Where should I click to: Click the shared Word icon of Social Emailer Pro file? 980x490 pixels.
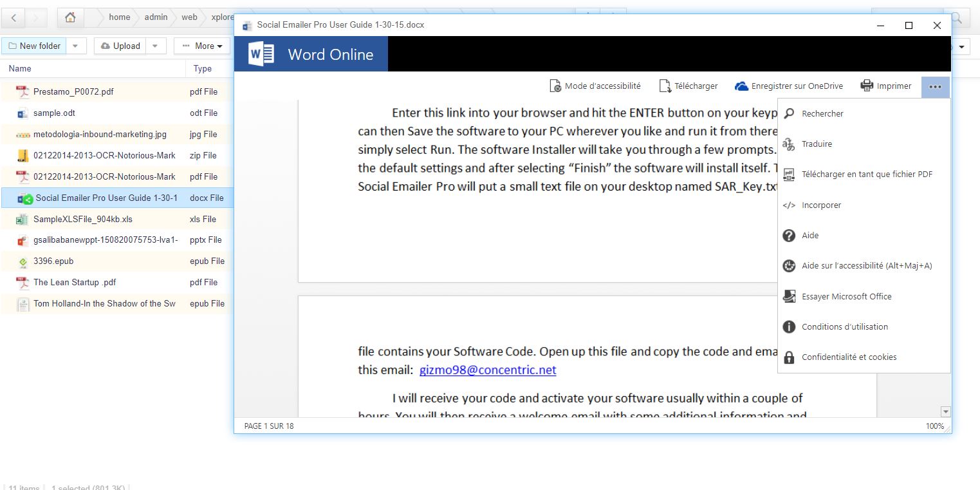tap(25, 198)
